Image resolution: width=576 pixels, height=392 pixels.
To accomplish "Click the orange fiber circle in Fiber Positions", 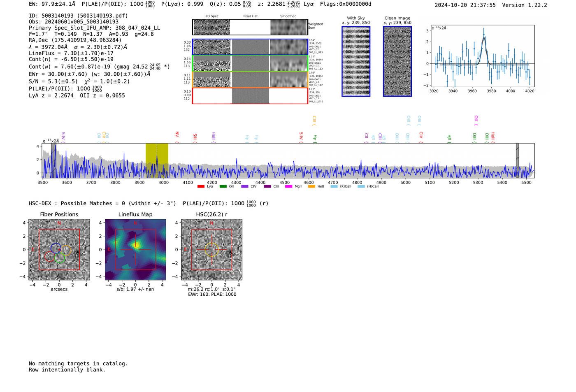I will pyautogui.click(x=66, y=250).
